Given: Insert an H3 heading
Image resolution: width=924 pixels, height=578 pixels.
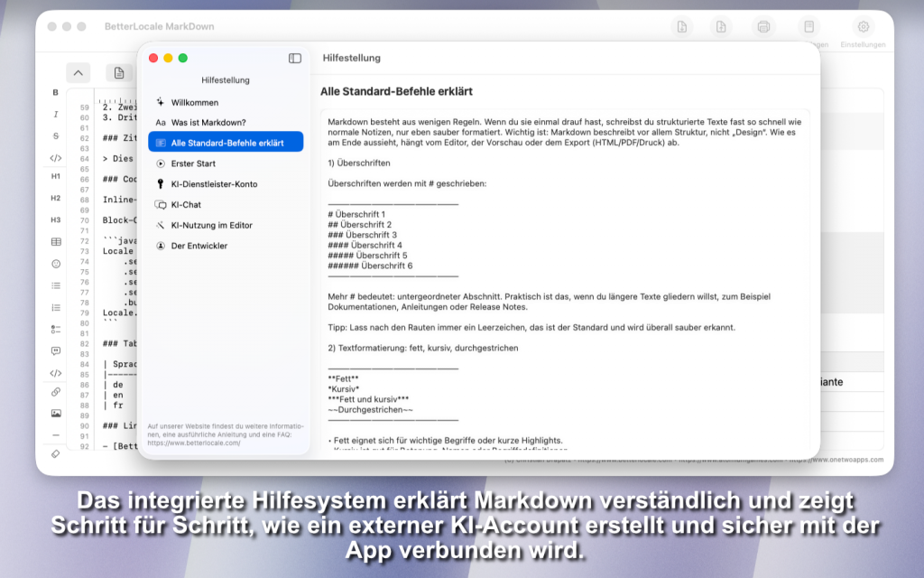Looking at the screenshot, I should (x=55, y=219).
